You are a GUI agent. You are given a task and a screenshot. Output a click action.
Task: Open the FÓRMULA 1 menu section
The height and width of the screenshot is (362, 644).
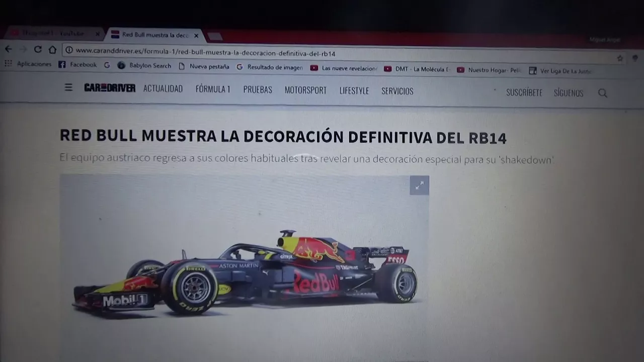213,89
